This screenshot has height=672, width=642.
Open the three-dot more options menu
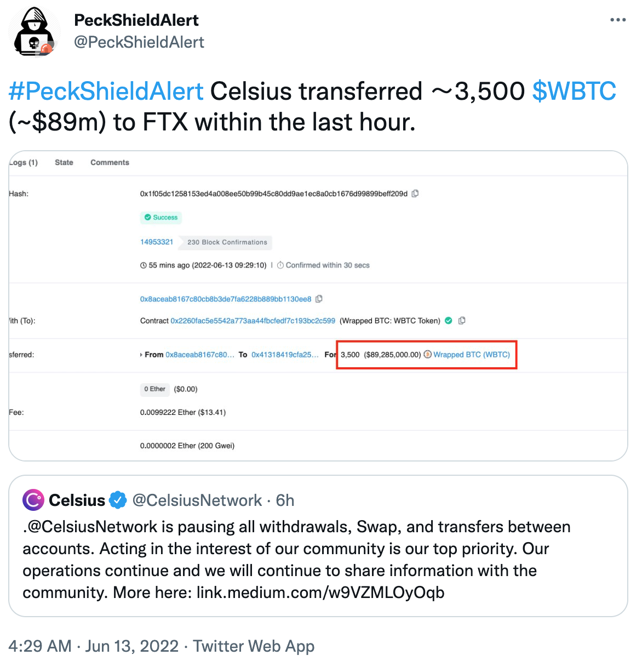tap(617, 20)
